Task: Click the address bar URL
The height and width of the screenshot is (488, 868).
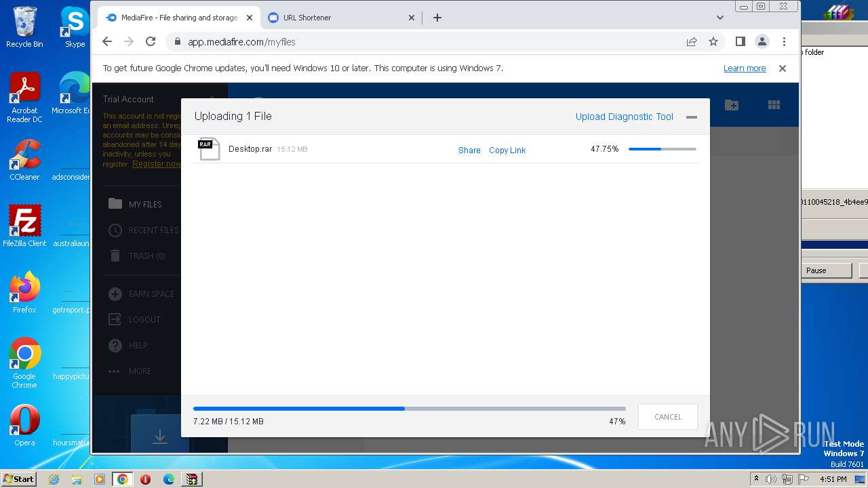Action: (241, 41)
